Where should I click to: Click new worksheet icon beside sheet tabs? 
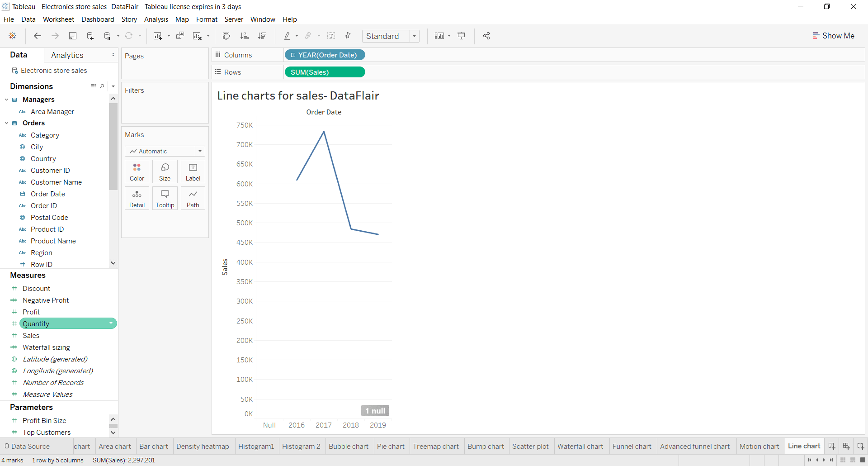832,446
